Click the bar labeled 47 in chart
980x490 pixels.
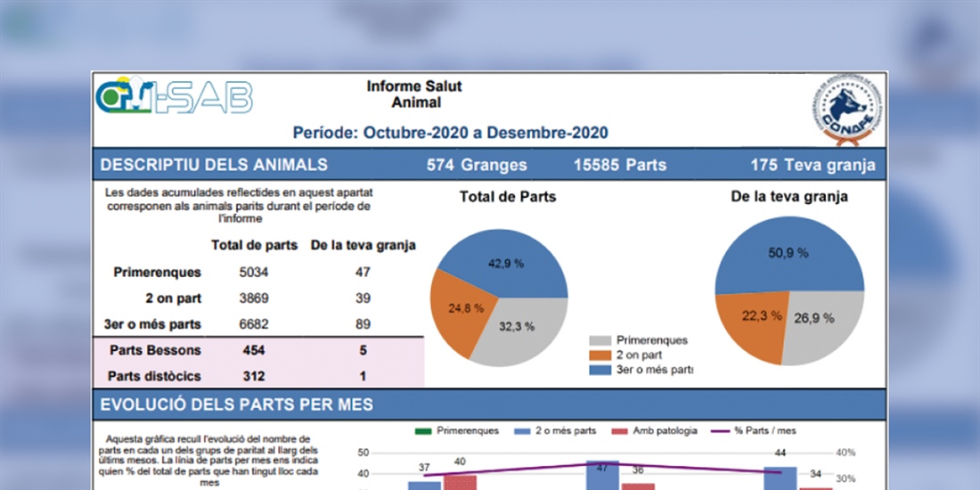coord(602,476)
